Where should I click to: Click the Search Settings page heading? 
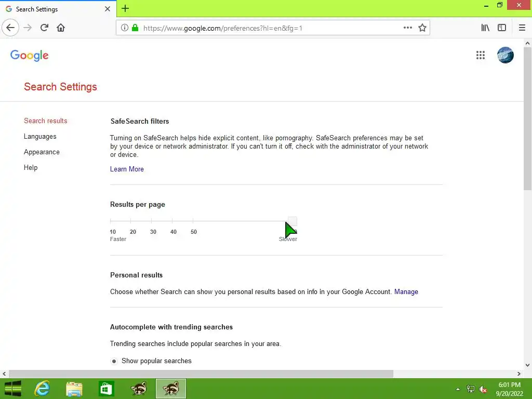point(60,87)
